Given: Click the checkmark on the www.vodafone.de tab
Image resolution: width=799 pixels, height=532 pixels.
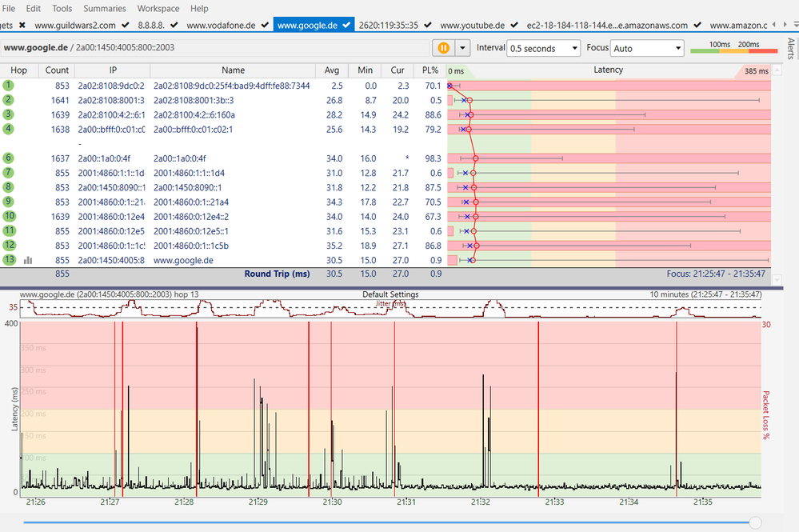Looking at the screenshot, I should coord(266,26).
